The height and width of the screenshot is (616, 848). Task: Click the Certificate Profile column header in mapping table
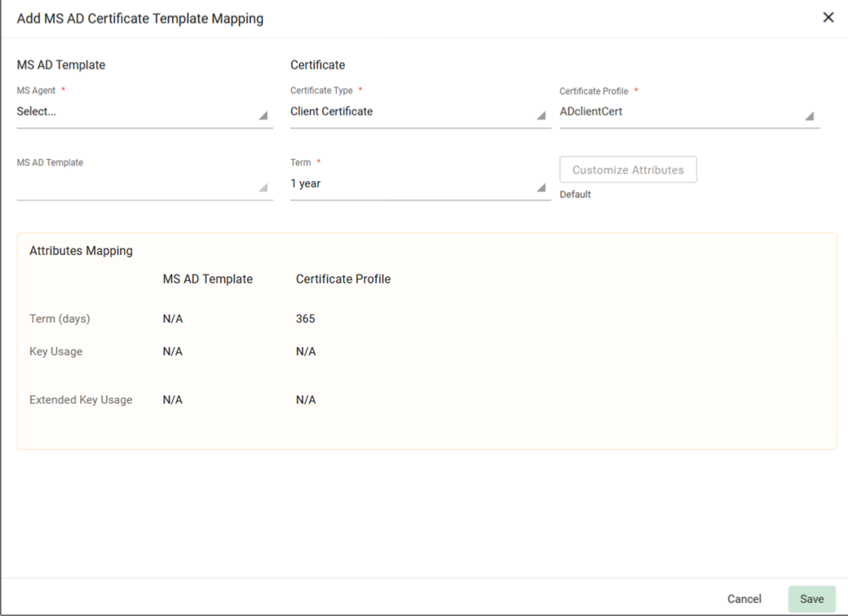coord(343,279)
